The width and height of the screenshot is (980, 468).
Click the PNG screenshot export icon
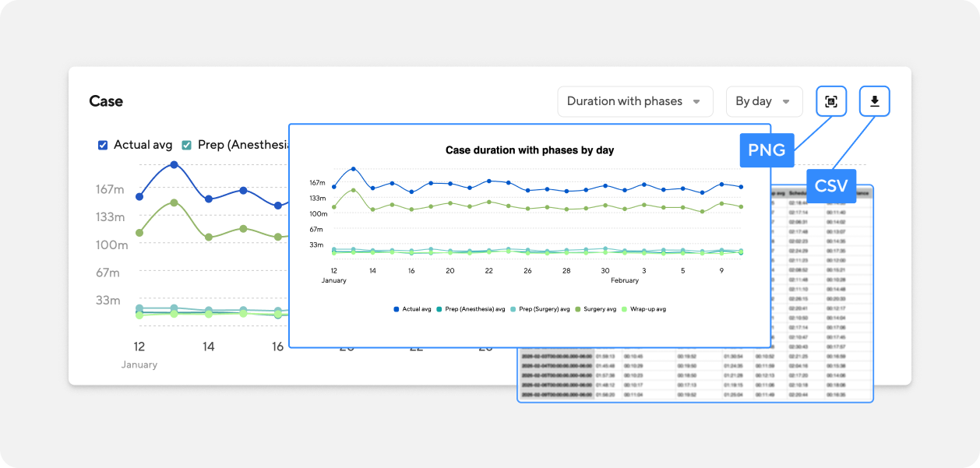coord(831,101)
